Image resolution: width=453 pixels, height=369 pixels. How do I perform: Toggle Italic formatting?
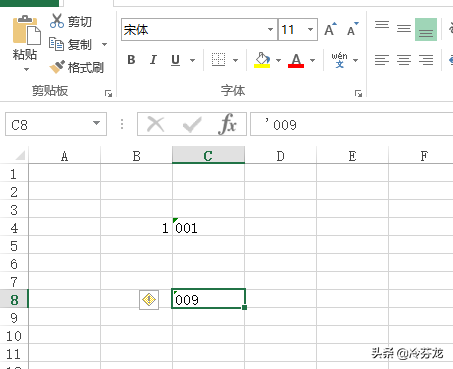[153, 60]
